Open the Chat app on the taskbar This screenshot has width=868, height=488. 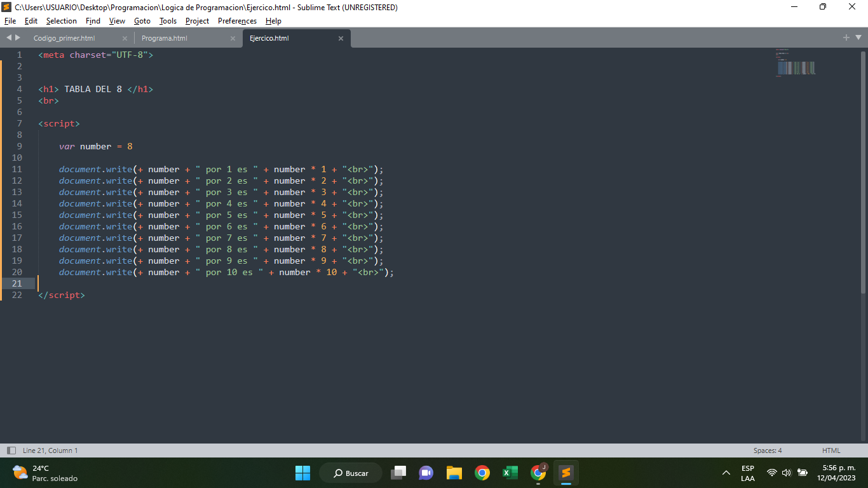tap(426, 473)
